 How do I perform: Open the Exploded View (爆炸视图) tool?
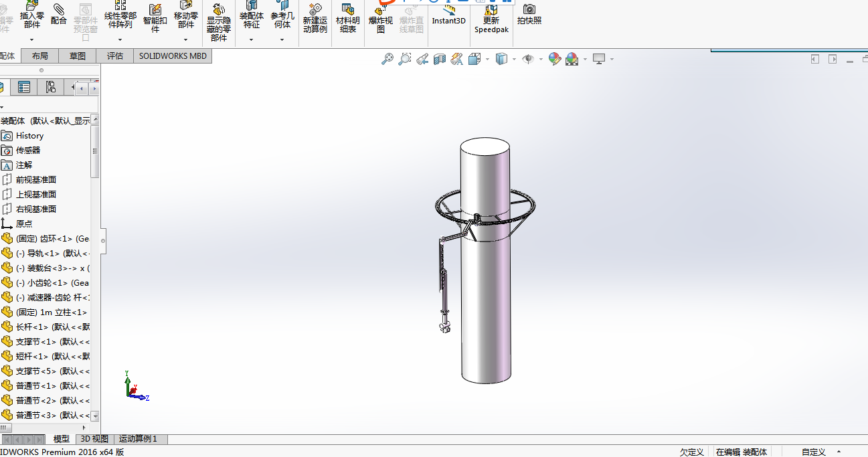pyautogui.click(x=381, y=19)
